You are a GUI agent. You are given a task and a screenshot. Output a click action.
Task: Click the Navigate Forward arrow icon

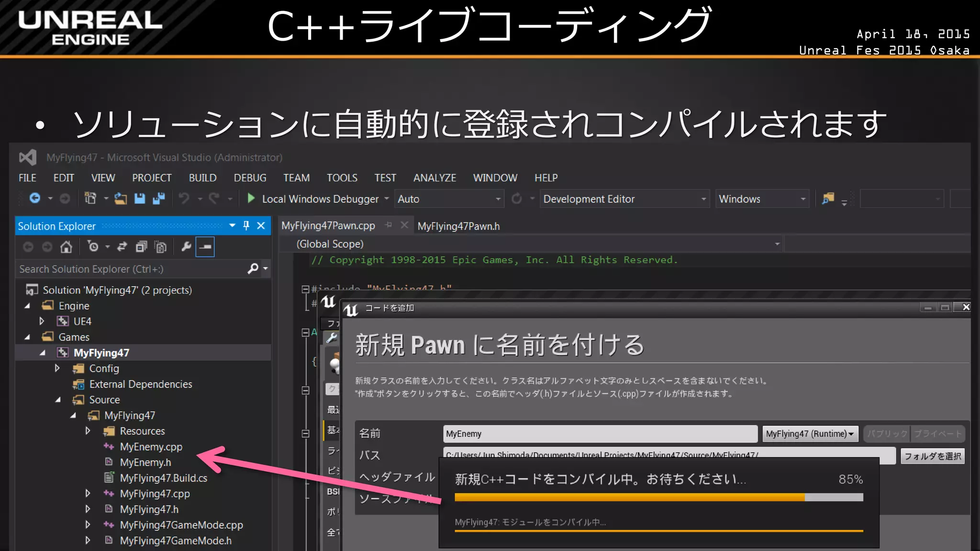click(65, 198)
